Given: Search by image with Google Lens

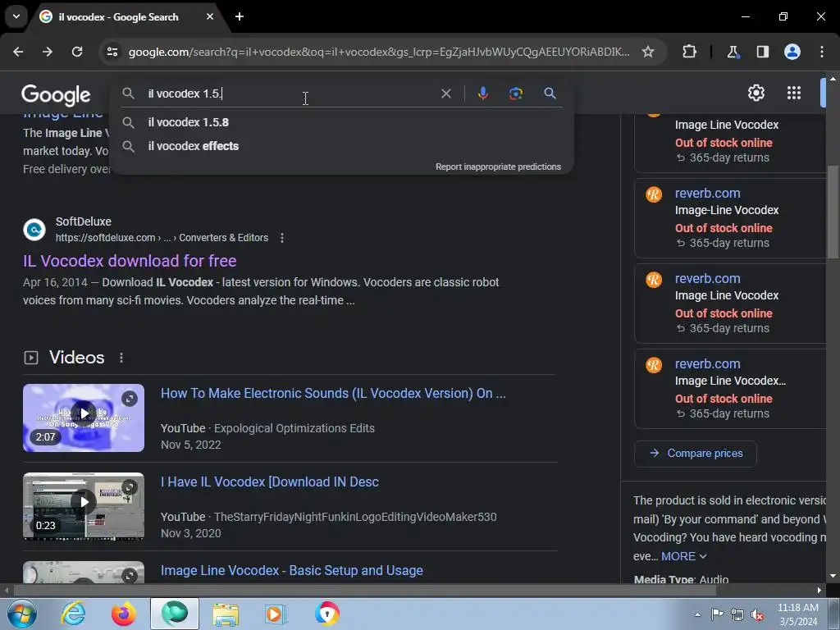Looking at the screenshot, I should coord(515,94).
